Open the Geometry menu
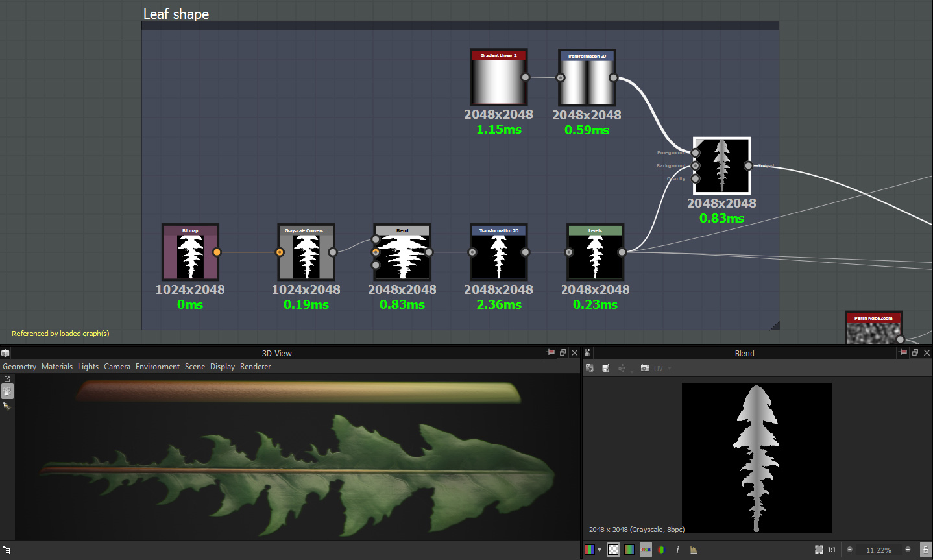Screen dimensions: 933x560 coord(19,367)
